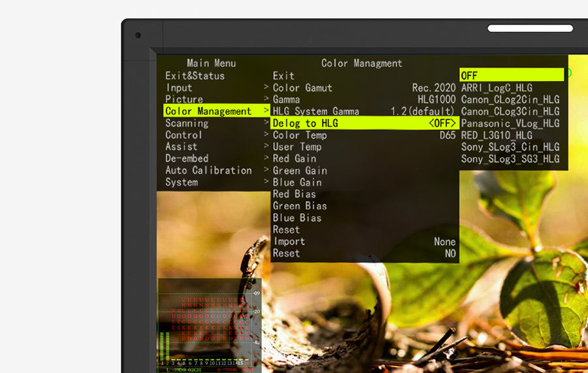Click the arrow beside Scanning
588x373 pixels.
tap(267, 122)
